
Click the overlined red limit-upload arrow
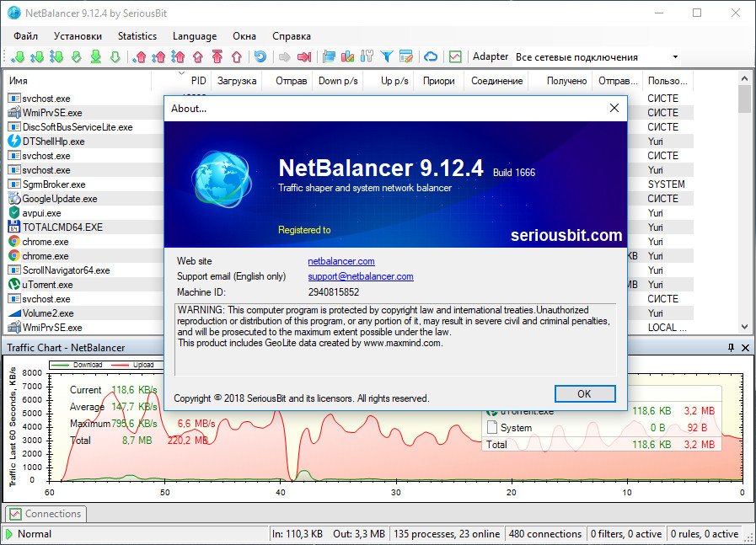click(x=217, y=57)
